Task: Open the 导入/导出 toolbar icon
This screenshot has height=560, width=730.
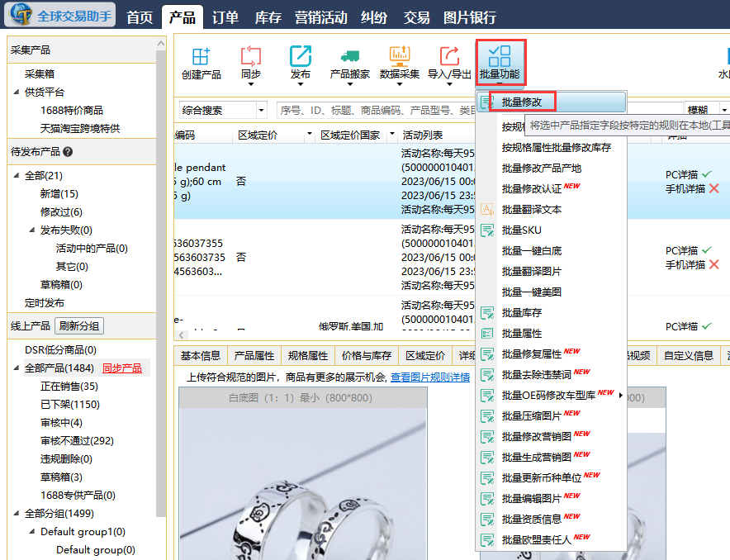Action: [x=449, y=56]
